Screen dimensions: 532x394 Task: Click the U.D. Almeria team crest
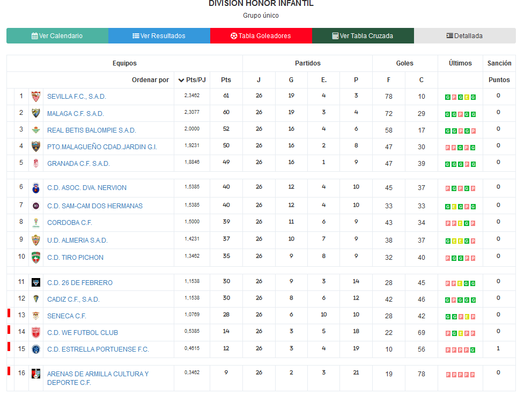pos(35,240)
